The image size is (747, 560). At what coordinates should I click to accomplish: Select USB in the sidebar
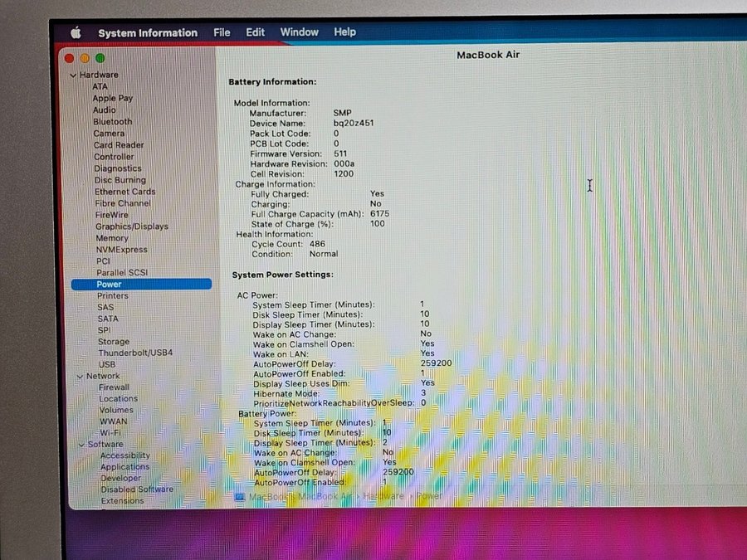coord(107,364)
